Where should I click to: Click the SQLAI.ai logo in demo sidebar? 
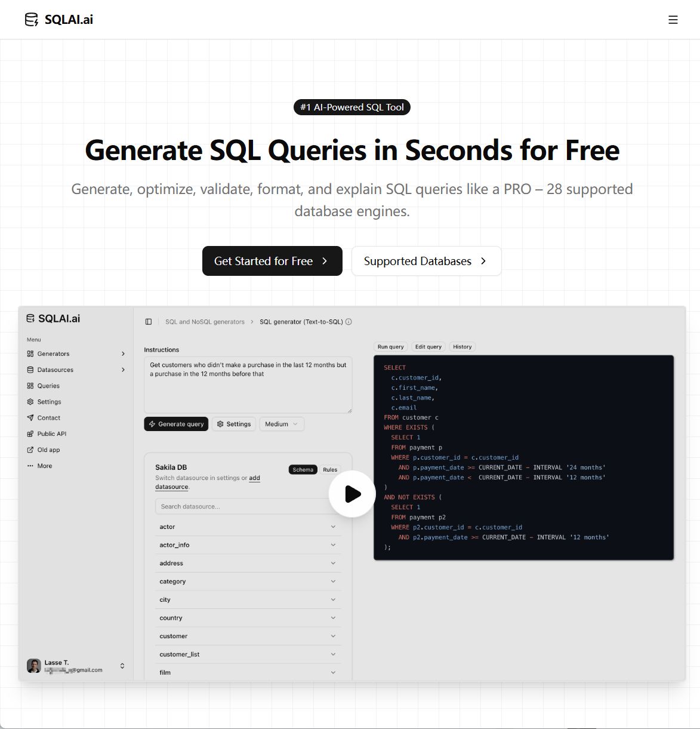(x=53, y=319)
